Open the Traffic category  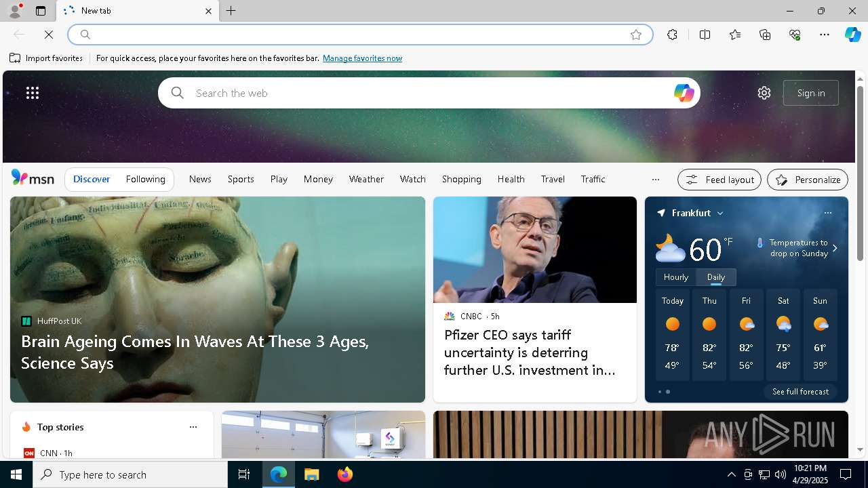[593, 179]
